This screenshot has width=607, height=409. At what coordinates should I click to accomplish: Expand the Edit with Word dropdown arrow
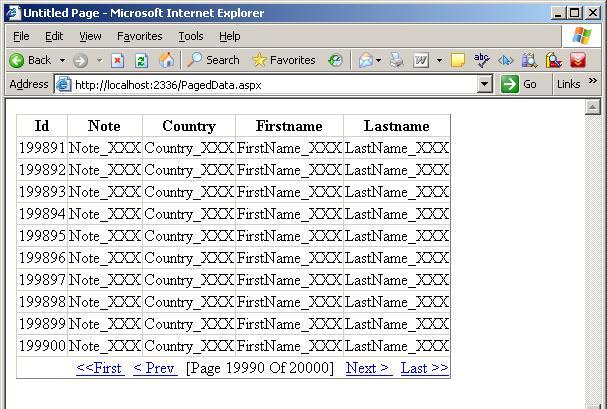point(439,61)
